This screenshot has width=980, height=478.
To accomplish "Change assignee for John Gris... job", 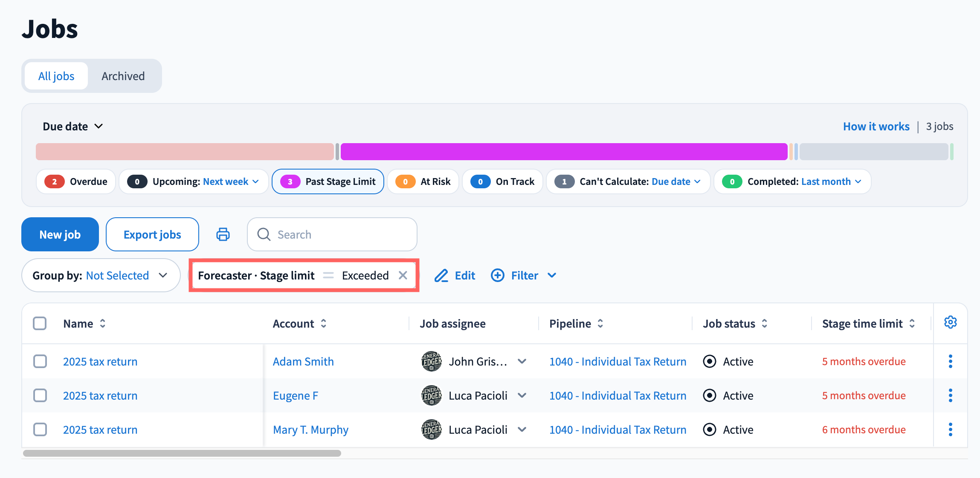I will 522,361.
